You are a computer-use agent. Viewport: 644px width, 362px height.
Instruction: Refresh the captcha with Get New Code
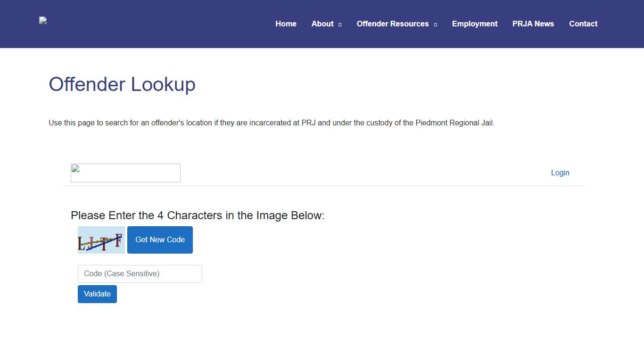click(160, 239)
